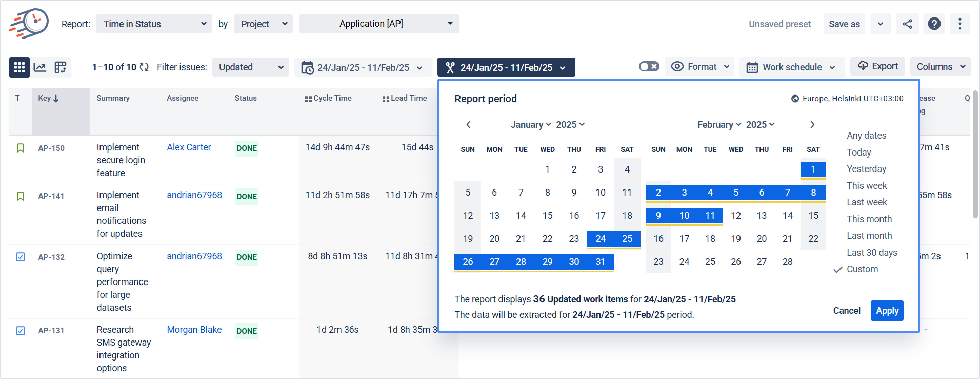The width and height of the screenshot is (980, 379).
Task: Open the Alex Carter assignee link
Action: click(189, 147)
